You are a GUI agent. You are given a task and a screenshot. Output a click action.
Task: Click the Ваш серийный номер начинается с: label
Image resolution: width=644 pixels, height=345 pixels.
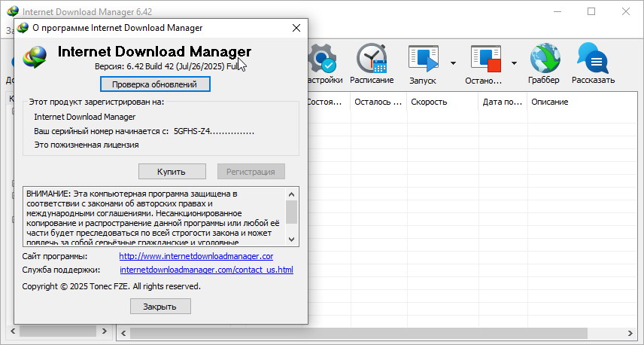[101, 132]
